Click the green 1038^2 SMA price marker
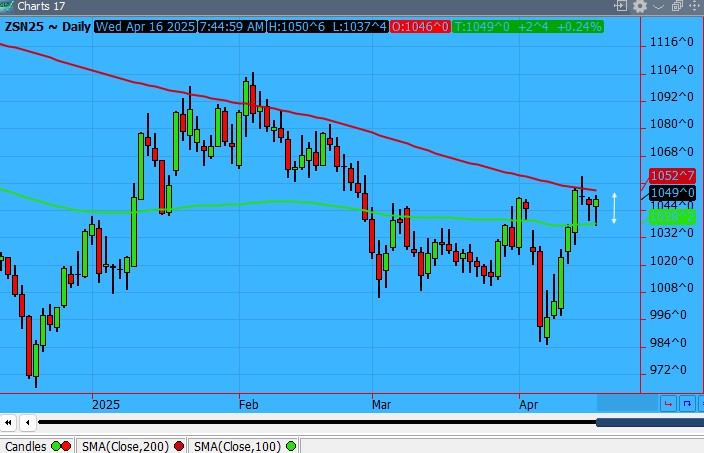This screenshot has width=704, height=453. [x=672, y=217]
